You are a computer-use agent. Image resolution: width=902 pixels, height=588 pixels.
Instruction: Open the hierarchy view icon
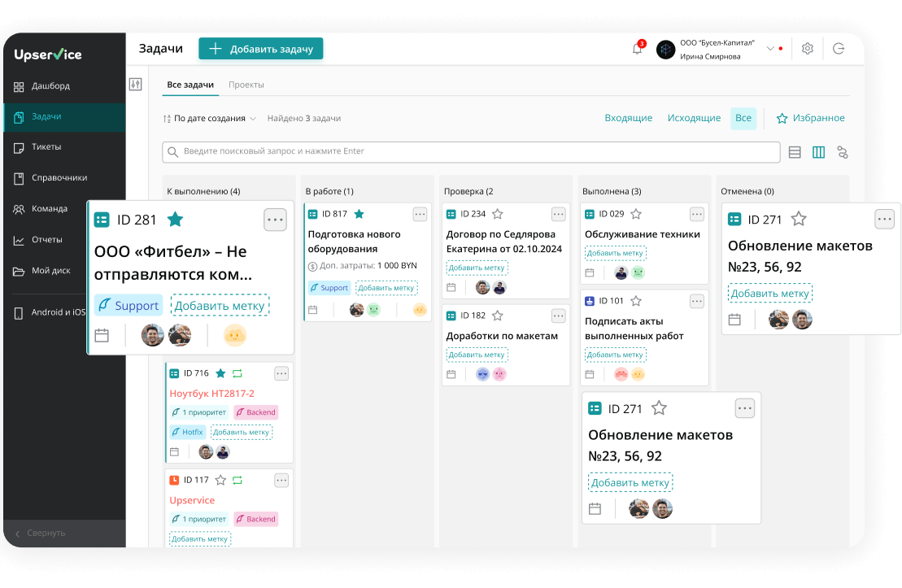[x=843, y=152]
